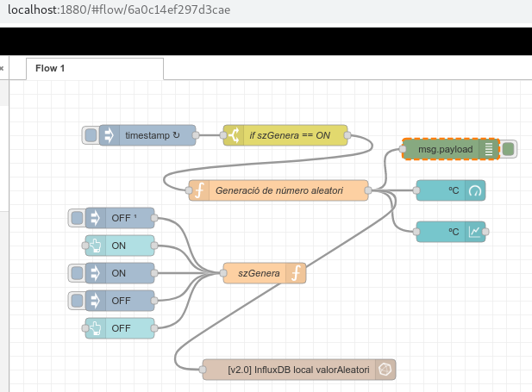This screenshot has height=392, width=532.
Task: Click the switch node fork icon
Action: point(234,135)
